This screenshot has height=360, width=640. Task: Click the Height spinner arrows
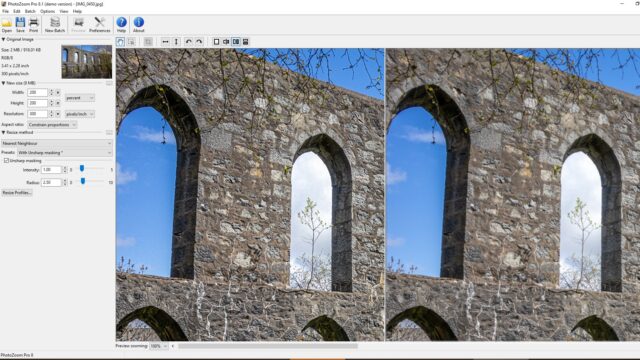[51, 103]
